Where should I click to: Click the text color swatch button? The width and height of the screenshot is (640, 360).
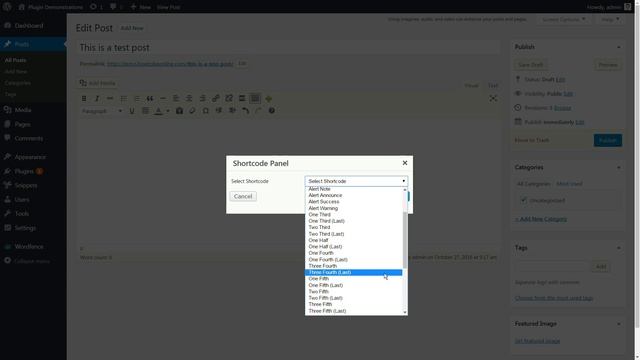158,111
